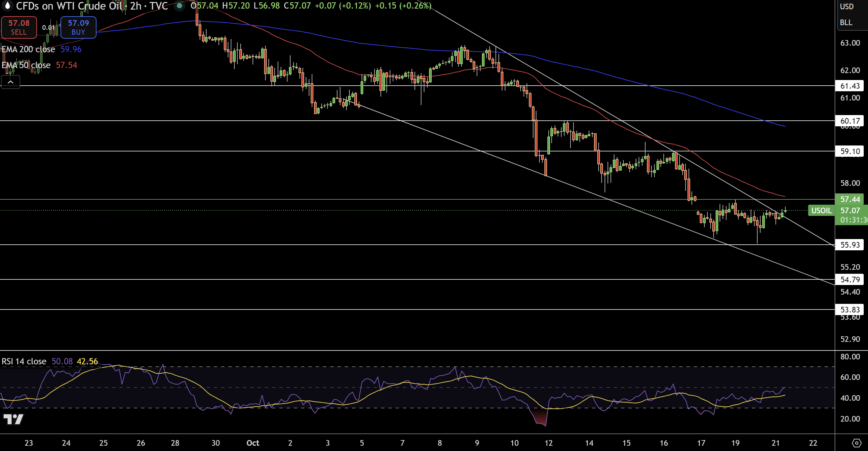Screen dimensions: 868x451
Task: Click the Oct label on time axis
Action: (x=253, y=443)
